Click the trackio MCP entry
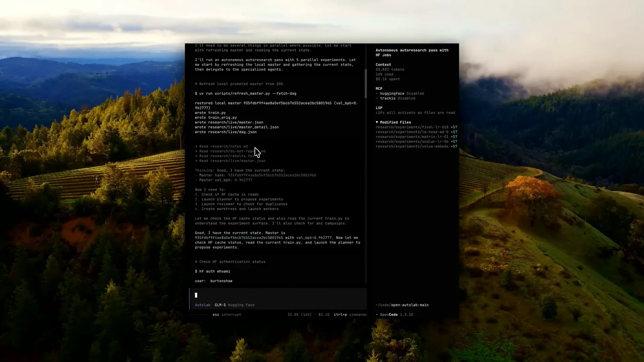This screenshot has width=644, height=362. coord(396,99)
